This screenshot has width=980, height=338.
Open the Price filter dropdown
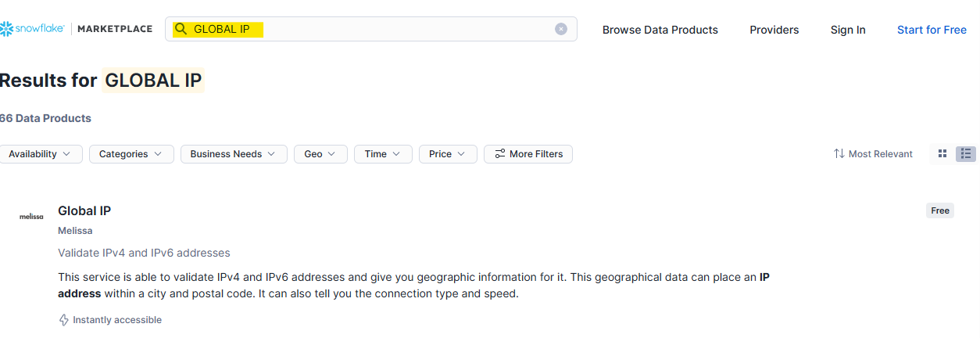(x=448, y=154)
